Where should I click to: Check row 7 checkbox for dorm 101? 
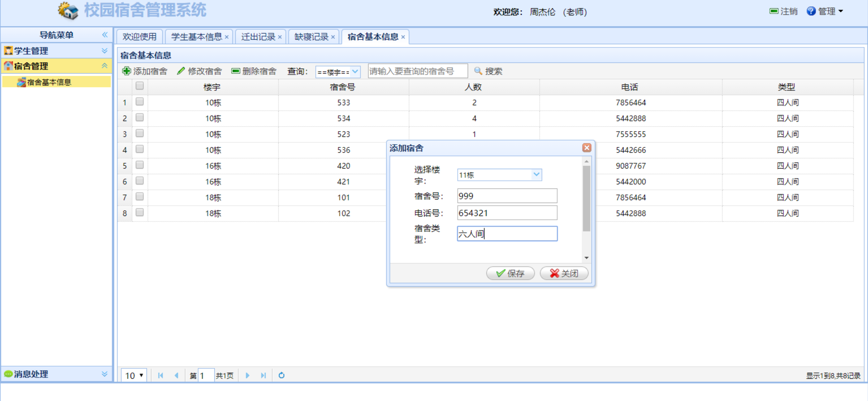(x=140, y=197)
